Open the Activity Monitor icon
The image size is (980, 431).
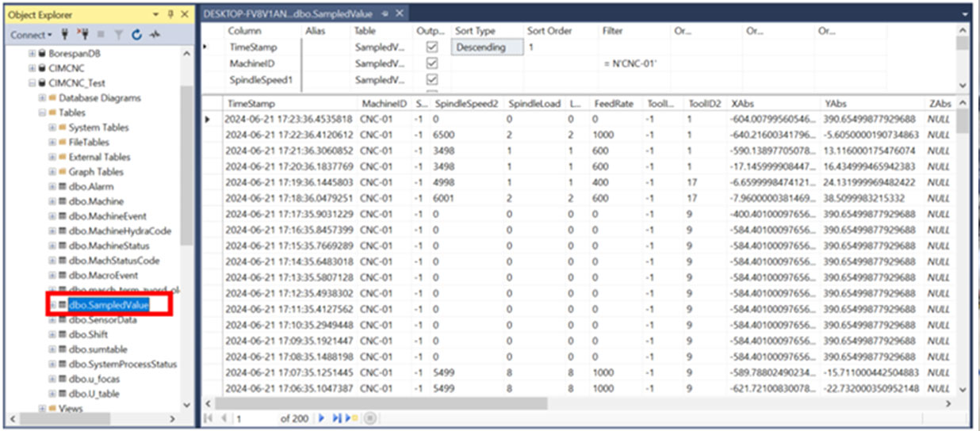pos(154,35)
